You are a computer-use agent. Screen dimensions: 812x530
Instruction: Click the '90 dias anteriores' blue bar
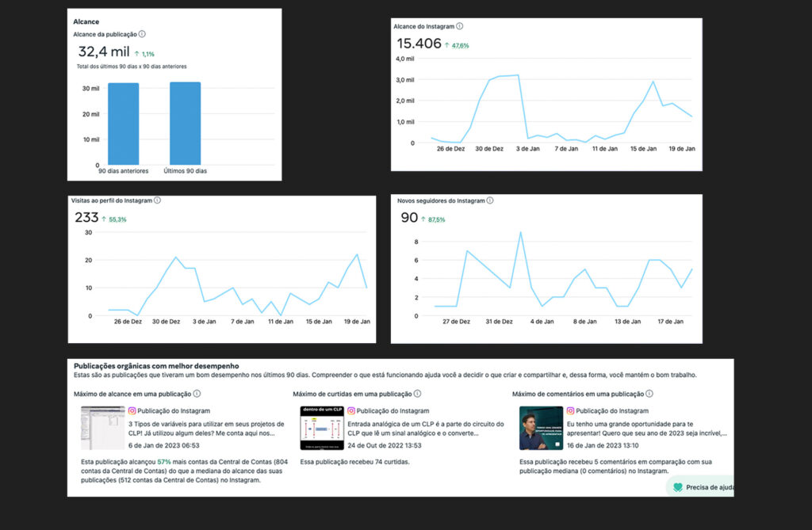point(123,124)
